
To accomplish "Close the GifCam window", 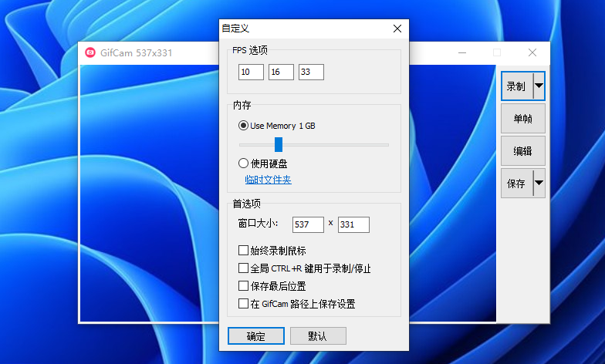I will tap(532, 52).
